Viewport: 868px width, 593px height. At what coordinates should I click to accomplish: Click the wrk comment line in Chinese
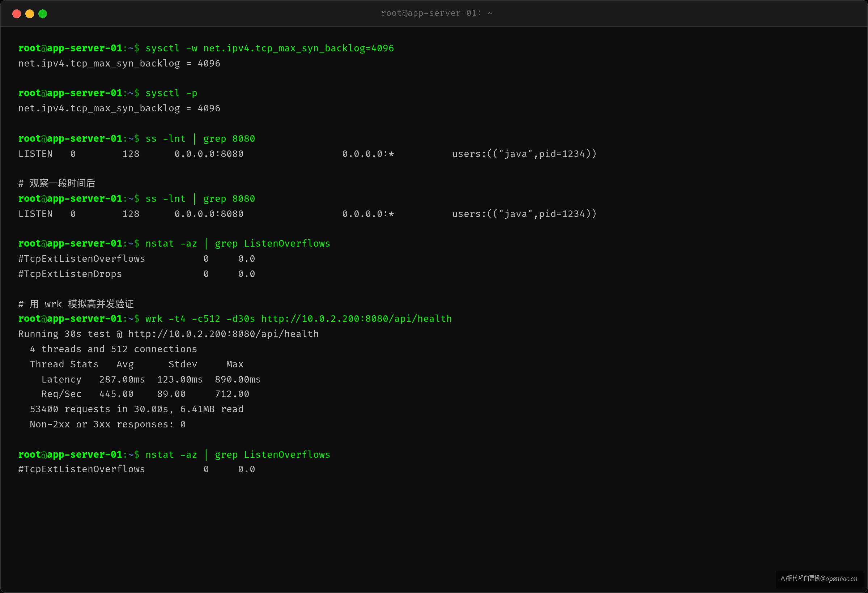(x=76, y=304)
